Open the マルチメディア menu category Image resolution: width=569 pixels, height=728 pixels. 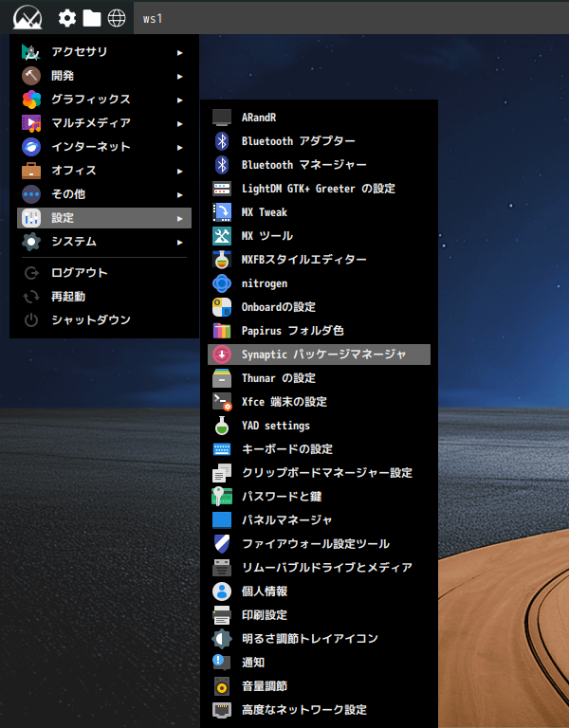coord(104,123)
